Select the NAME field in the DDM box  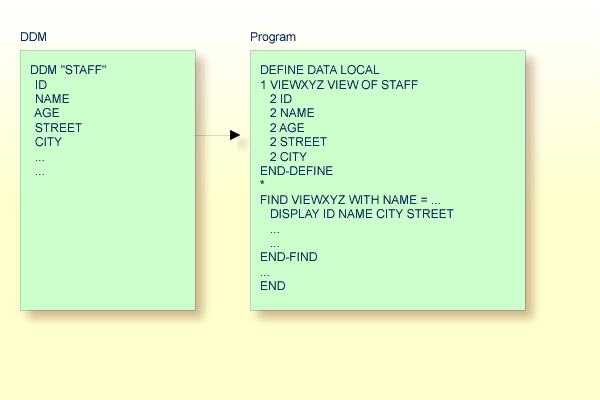53,99
